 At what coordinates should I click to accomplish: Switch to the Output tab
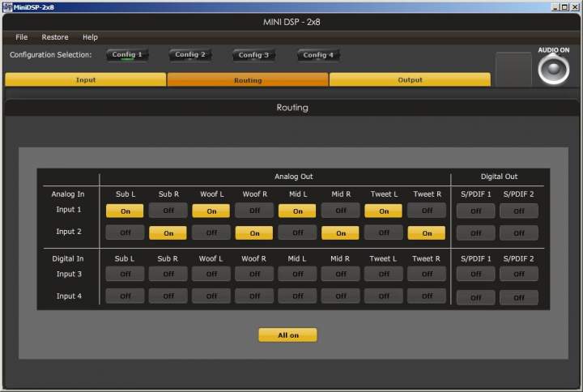410,79
